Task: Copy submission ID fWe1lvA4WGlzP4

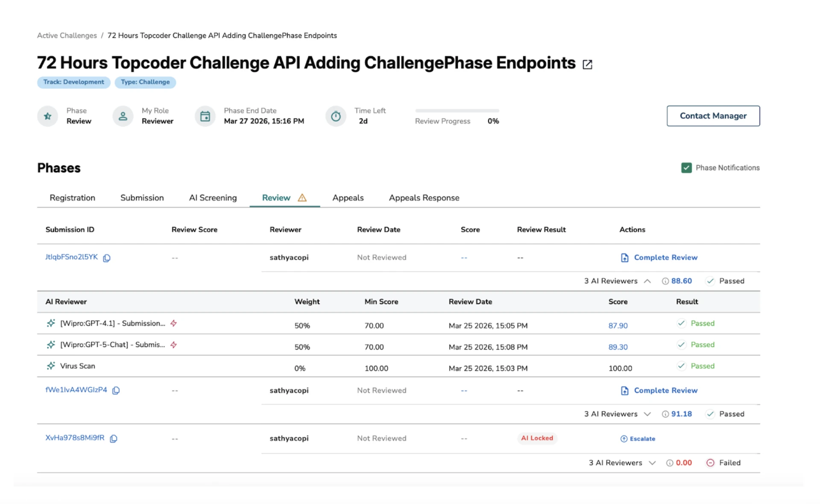Action: pyautogui.click(x=116, y=390)
